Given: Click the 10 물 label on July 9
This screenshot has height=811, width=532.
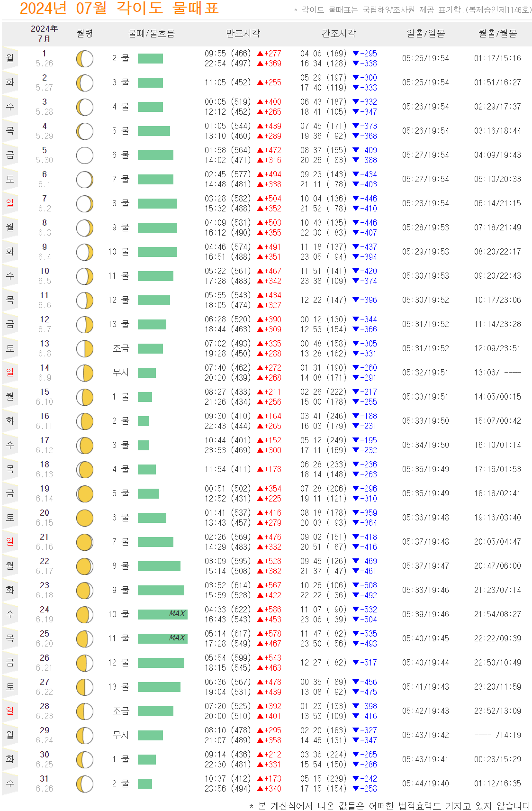Looking at the screenshot, I should 118,252.
